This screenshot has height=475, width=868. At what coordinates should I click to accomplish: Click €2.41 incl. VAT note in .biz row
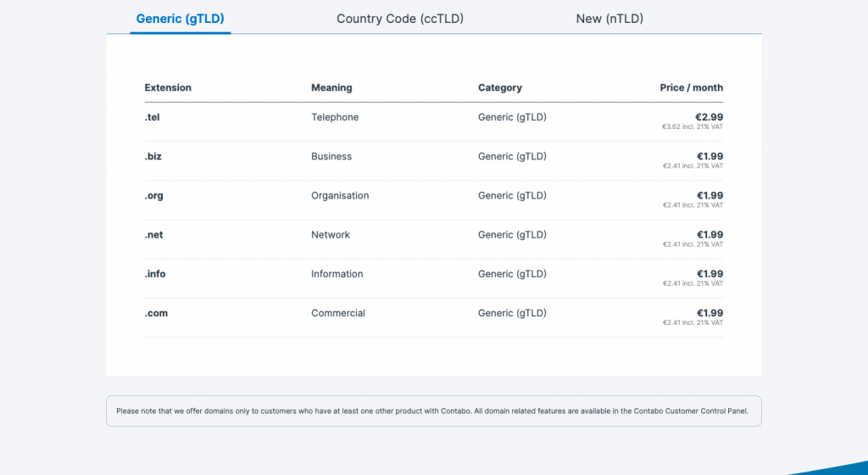pyautogui.click(x=693, y=166)
